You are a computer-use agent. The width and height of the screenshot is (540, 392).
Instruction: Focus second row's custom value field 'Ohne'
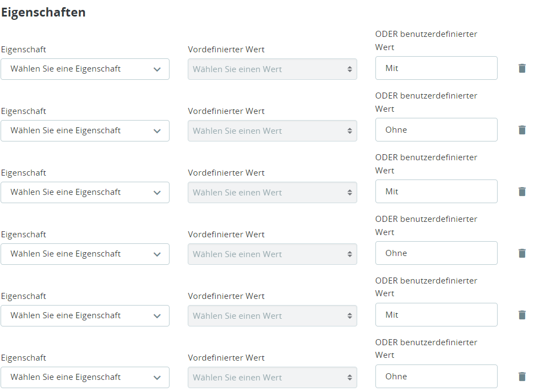pyautogui.click(x=436, y=130)
